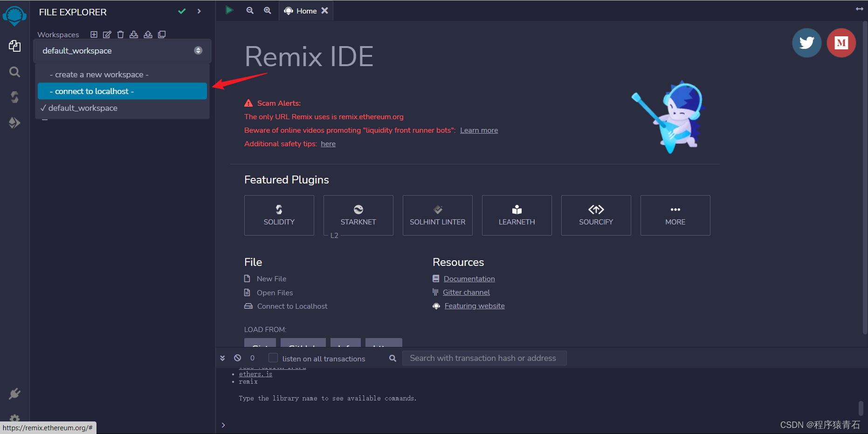Open Remix Settings gear icon
Viewport: 868px width, 434px height.
pos(14,418)
